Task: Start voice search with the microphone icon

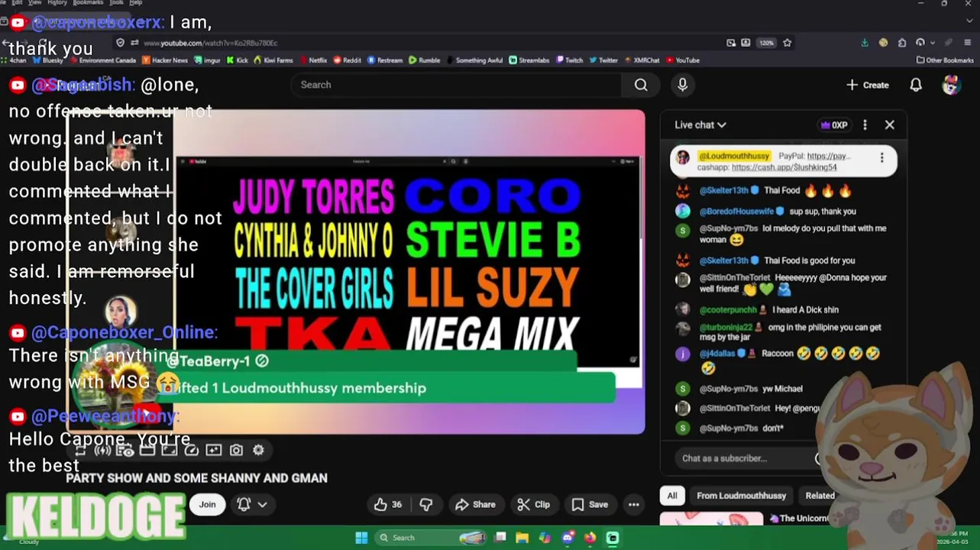Action: (x=682, y=85)
